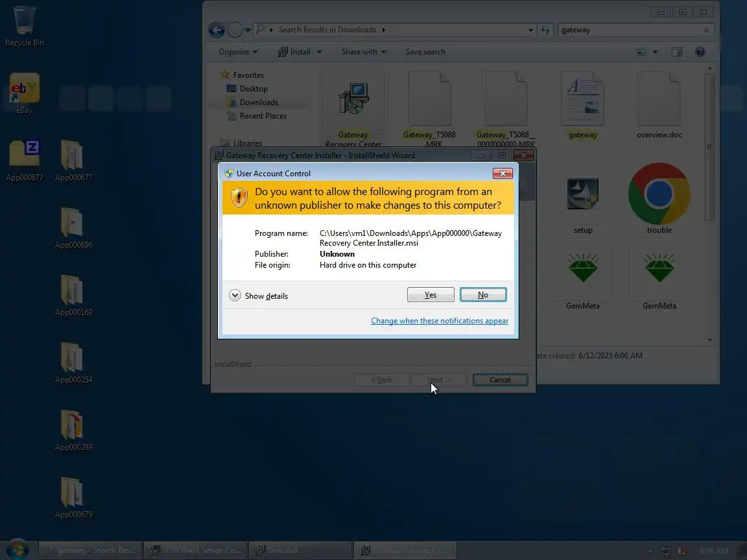This screenshot has width=747, height=560.
Task: Click the Explorer refresh button
Action: (x=545, y=30)
